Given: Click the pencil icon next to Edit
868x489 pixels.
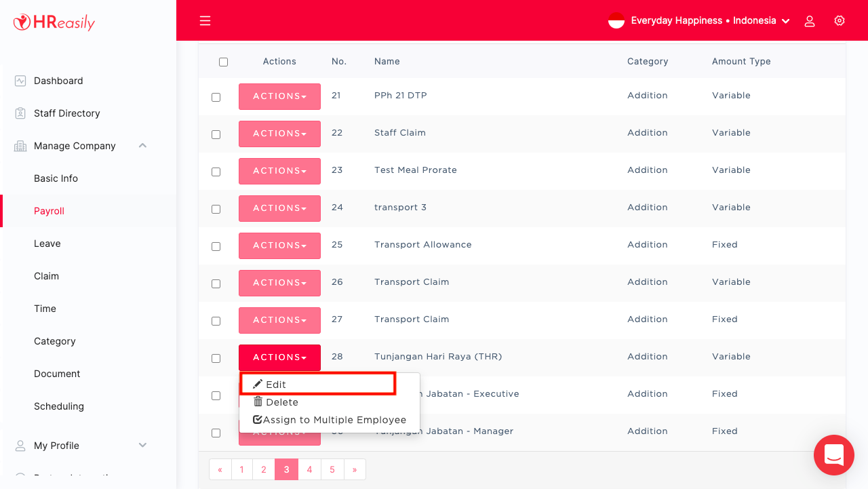Looking at the screenshot, I should tap(258, 385).
